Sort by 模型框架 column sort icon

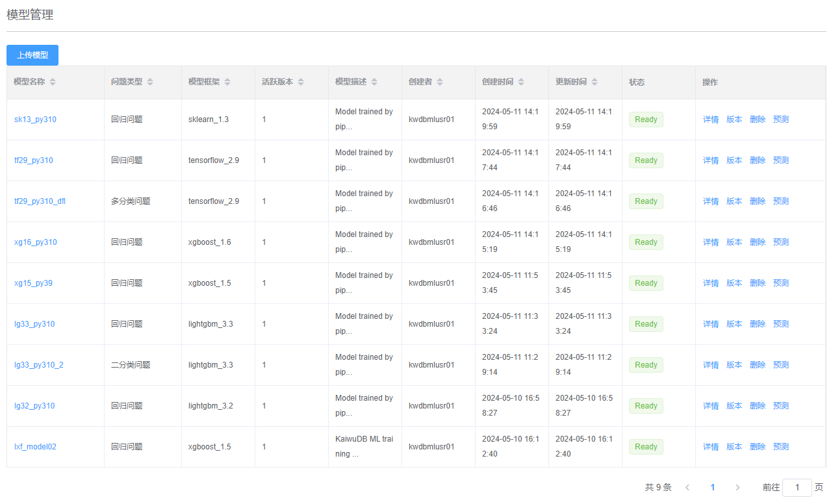pyautogui.click(x=227, y=82)
